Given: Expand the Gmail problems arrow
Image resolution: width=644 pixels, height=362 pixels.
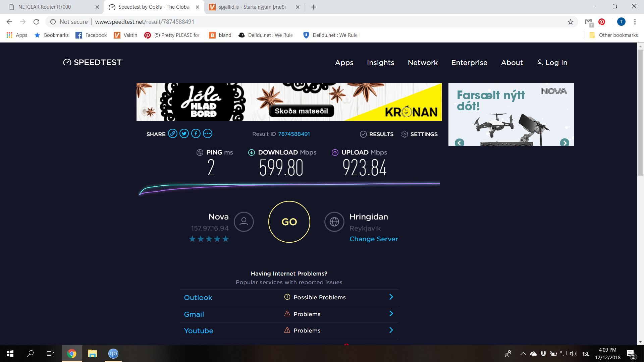Looking at the screenshot, I should pos(391,314).
